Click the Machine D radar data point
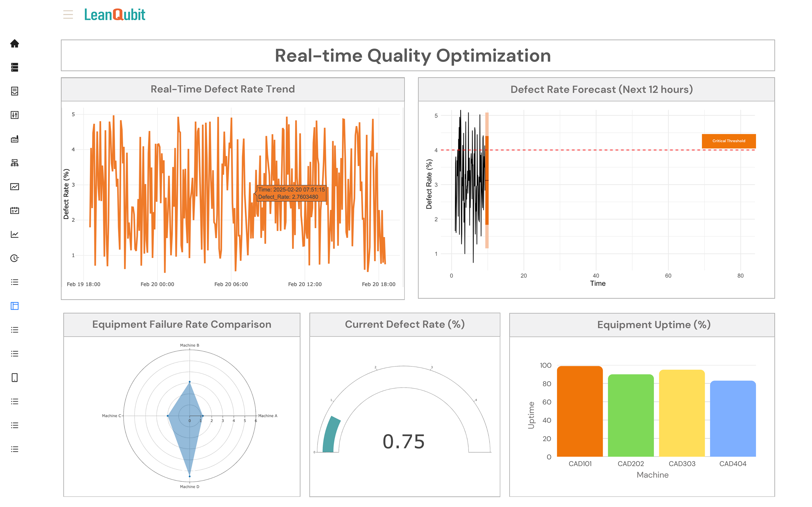This screenshot has width=812, height=507. [x=189, y=476]
